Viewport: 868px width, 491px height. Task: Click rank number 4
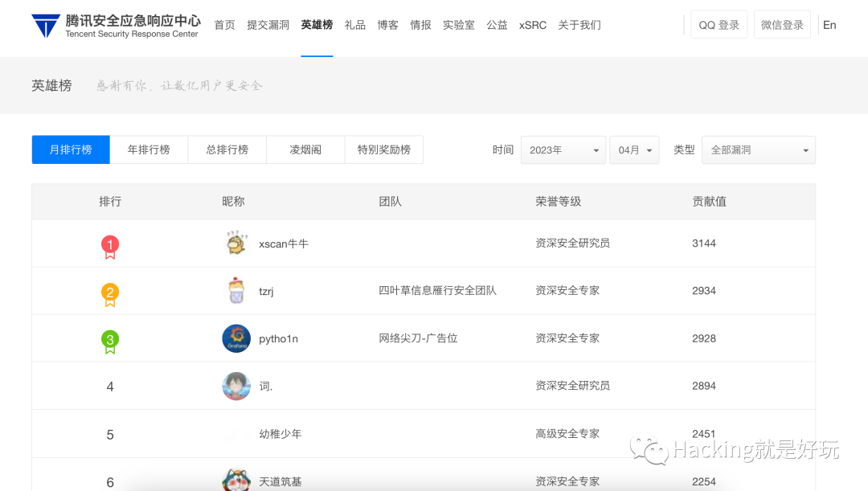[110, 387]
